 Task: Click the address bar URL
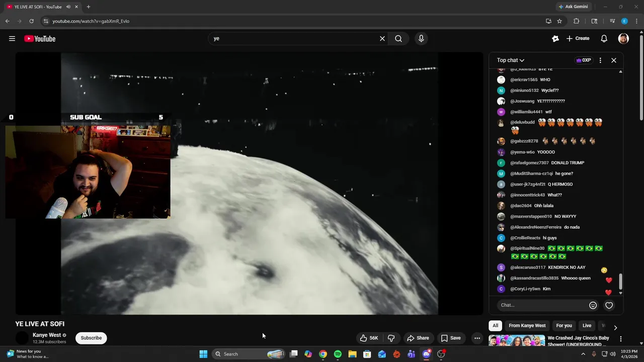click(x=91, y=21)
